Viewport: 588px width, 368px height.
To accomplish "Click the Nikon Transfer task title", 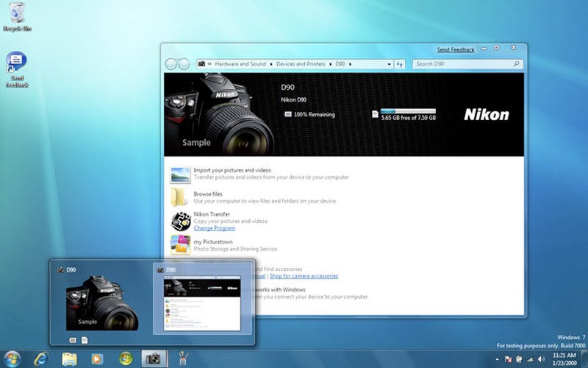I will (212, 214).
